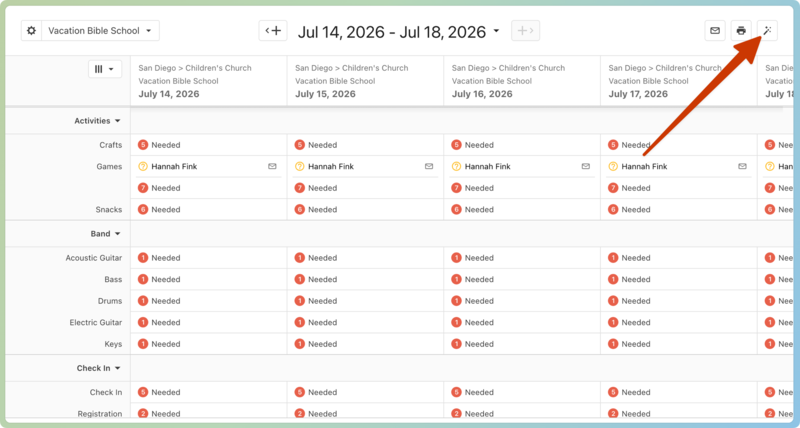Viewport: 800px width, 428px height.
Task: Click the envelope icon for Hannah Fink on July 16
Action: tap(586, 166)
